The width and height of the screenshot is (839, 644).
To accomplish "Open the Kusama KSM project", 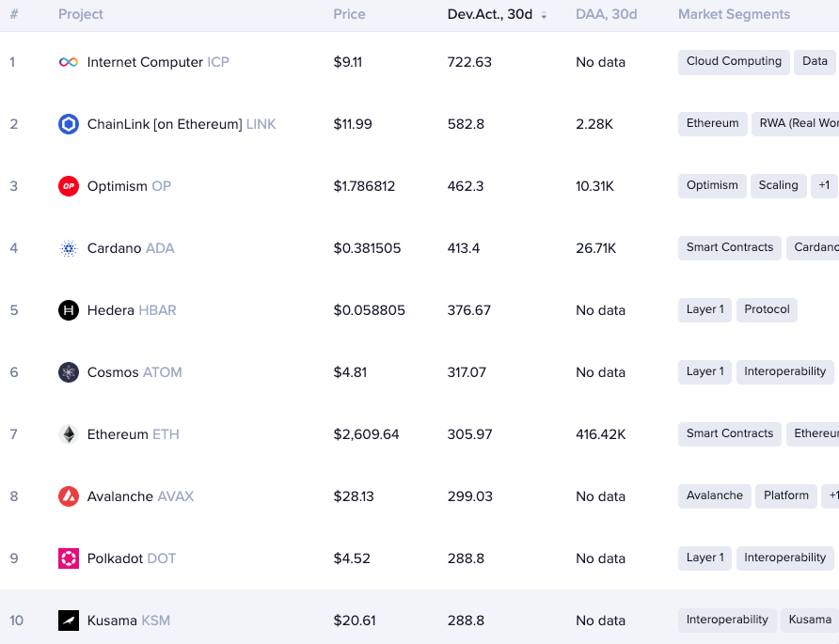I will click(129, 620).
